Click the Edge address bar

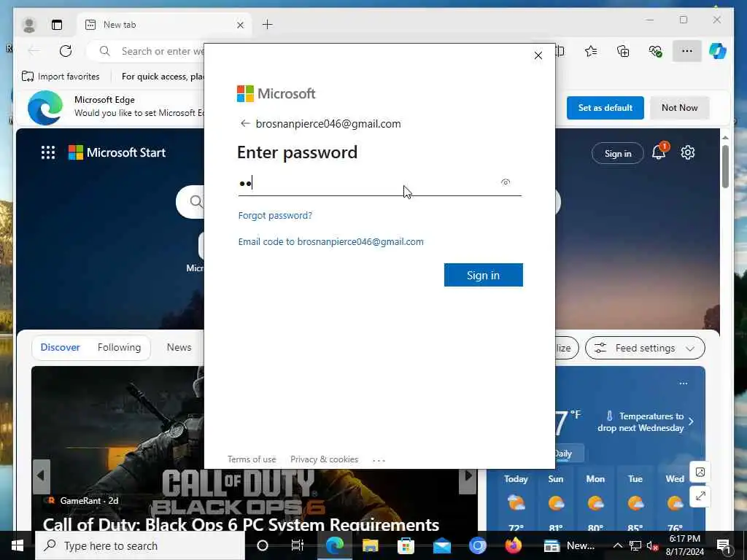pyautogui.click(x=145, y=51)
